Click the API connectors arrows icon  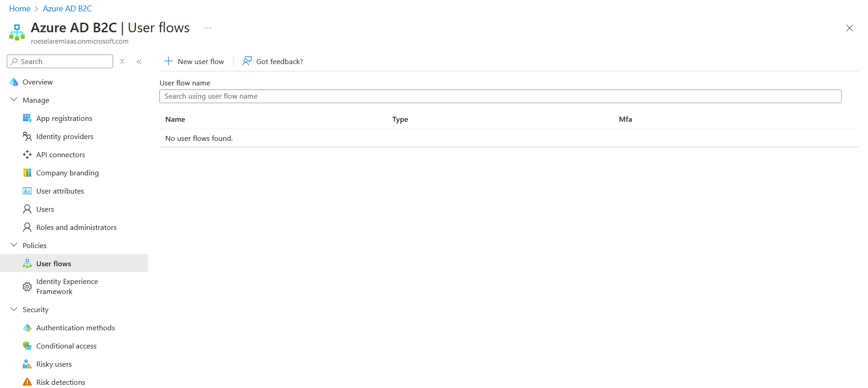[x=27, y=154]
